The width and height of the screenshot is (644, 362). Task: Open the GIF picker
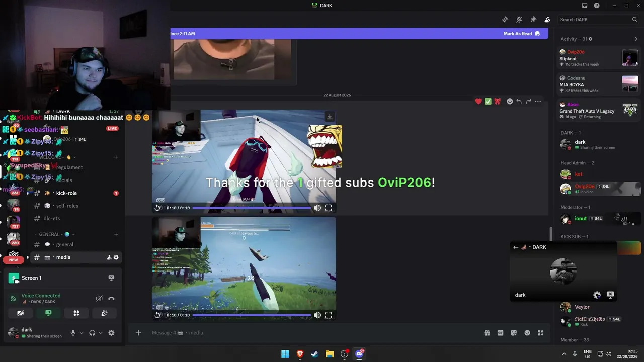pos(501,333)
